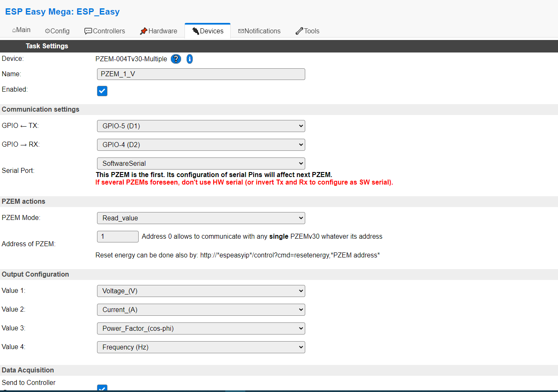Click the Data Acquisition section heading

[28, 370]
